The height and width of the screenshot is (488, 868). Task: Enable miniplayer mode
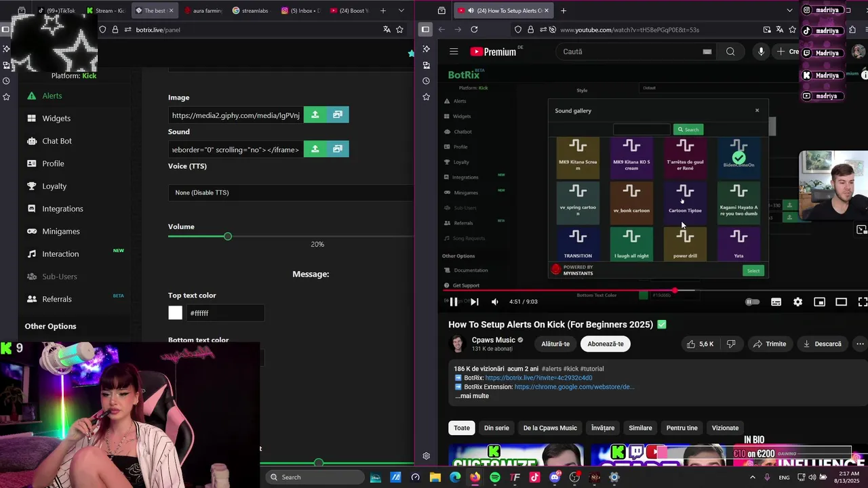[819, 302]
